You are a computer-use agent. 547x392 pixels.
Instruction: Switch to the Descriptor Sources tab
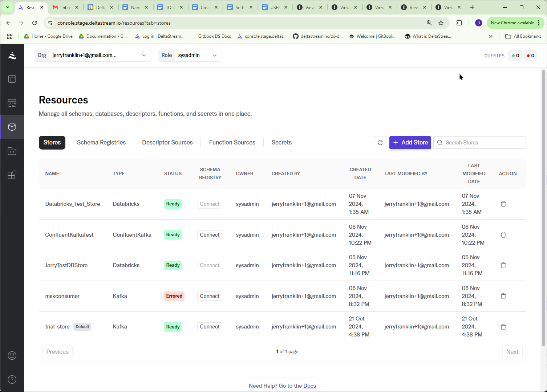click(x=167, y=143)
